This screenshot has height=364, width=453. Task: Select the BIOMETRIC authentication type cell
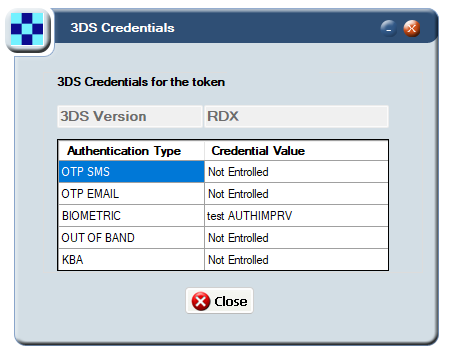[131, 216]
